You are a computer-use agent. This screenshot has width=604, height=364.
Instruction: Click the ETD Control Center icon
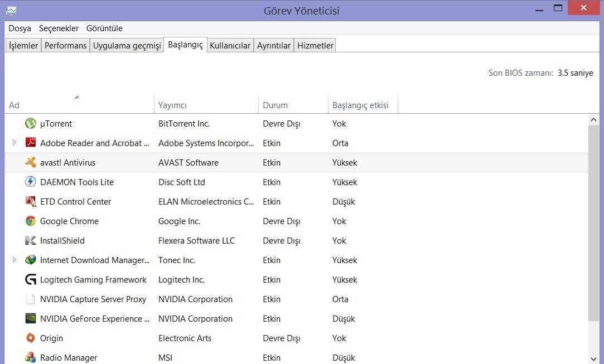(31, 201)
